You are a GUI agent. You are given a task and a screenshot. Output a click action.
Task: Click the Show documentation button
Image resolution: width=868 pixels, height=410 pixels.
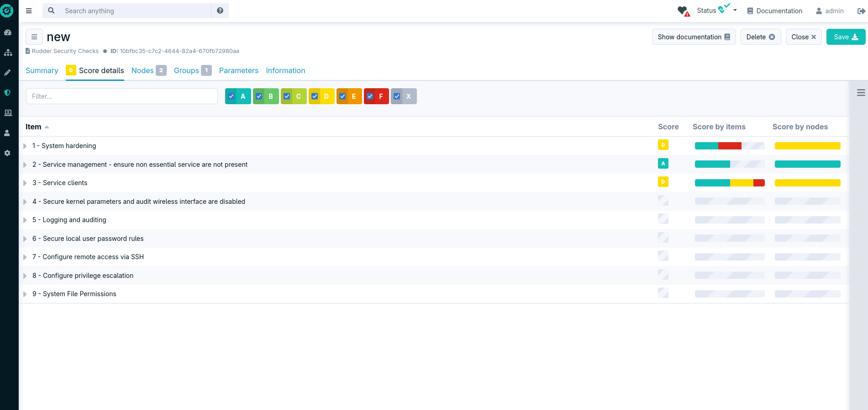click(x=693, y=37)
